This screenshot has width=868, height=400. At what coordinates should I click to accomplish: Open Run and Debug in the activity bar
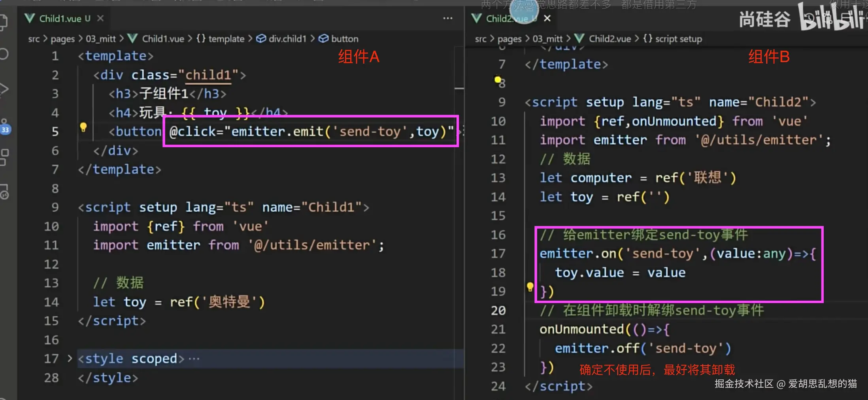pos(5,89)
